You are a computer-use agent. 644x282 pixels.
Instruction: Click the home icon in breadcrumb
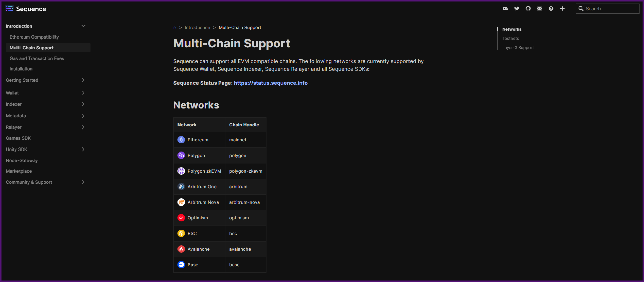(175, 27)
